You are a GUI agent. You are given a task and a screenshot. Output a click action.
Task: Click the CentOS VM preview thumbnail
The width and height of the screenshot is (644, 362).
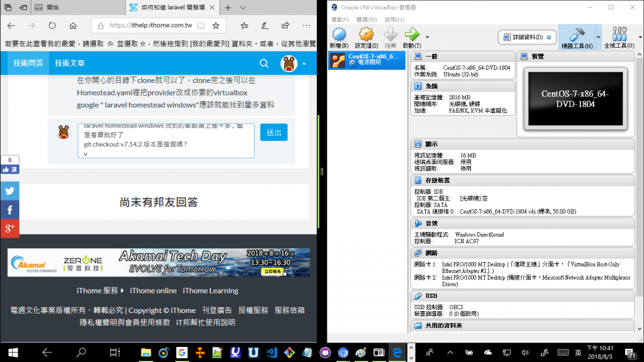pyautogui.click(x=575, y=99)
